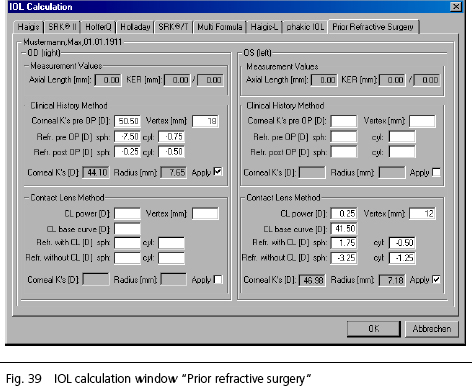Screen dimensions: 472x386
Task: Click OD Axial Length field
Action: point(108,80)
